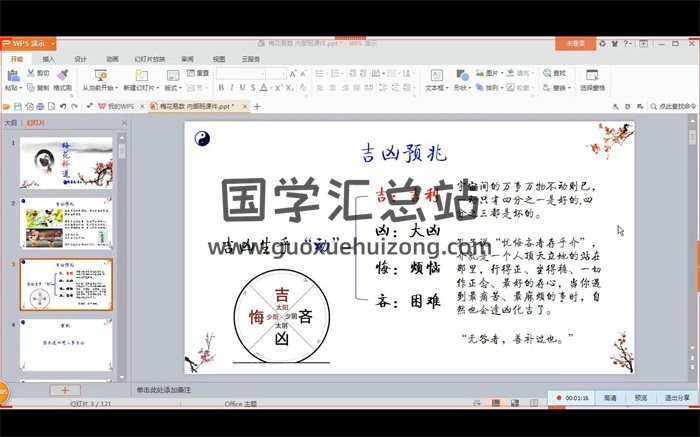Click the orange 未登录 login button
700x437 pixels.
point(575,43)
